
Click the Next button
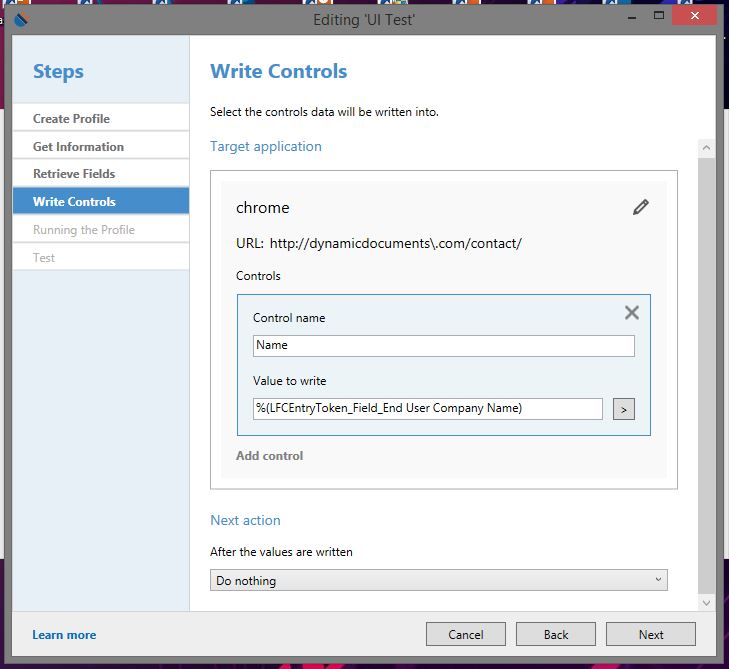[x=651, y=635]
